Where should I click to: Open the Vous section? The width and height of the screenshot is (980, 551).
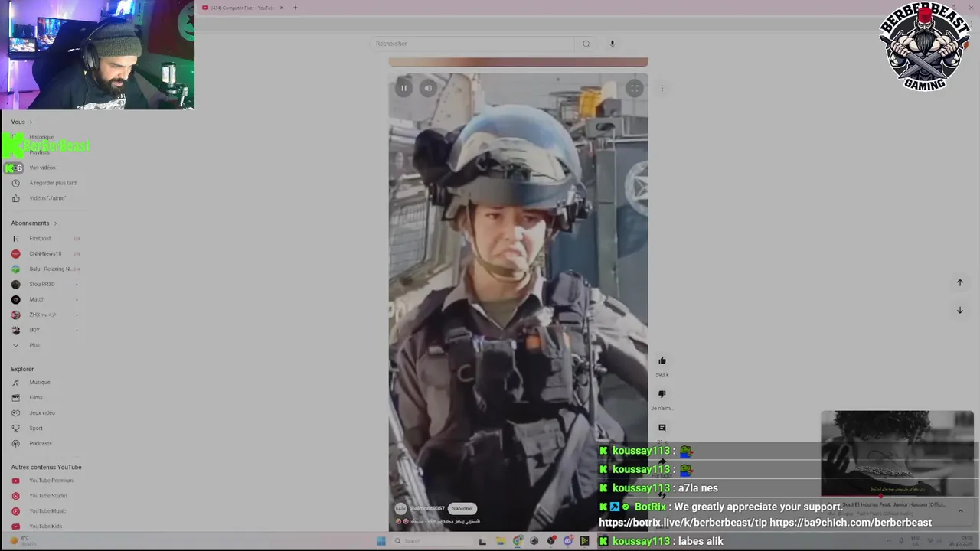click(x=21, y=122)
